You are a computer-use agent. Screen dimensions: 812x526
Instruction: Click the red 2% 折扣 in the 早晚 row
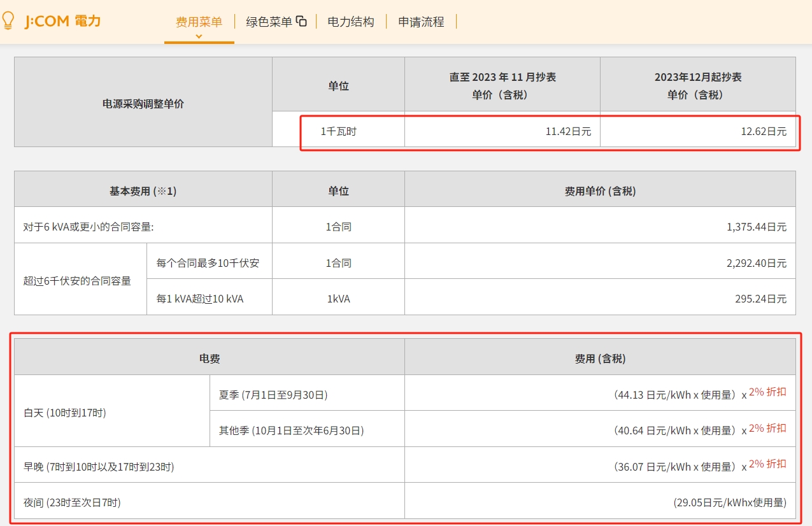[x=767, y=464]
